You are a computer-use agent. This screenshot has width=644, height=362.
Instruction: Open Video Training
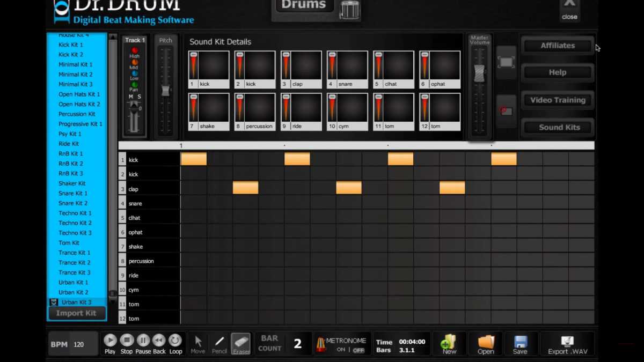click(557, 100)
